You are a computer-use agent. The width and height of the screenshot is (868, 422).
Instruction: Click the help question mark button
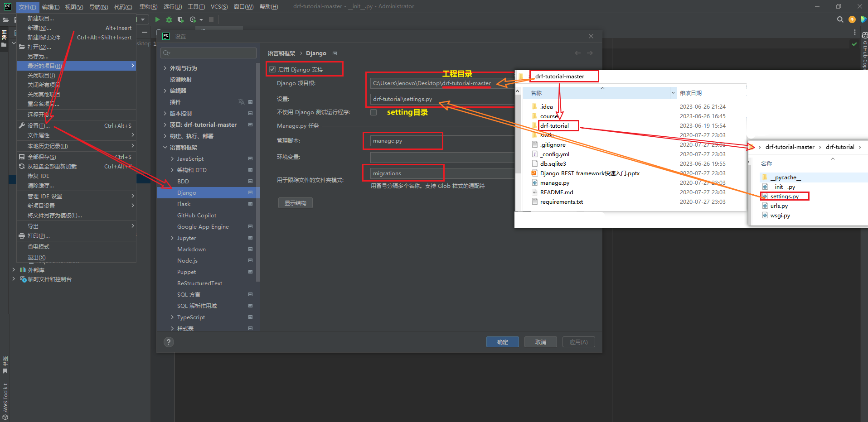(x=169, y=342)
